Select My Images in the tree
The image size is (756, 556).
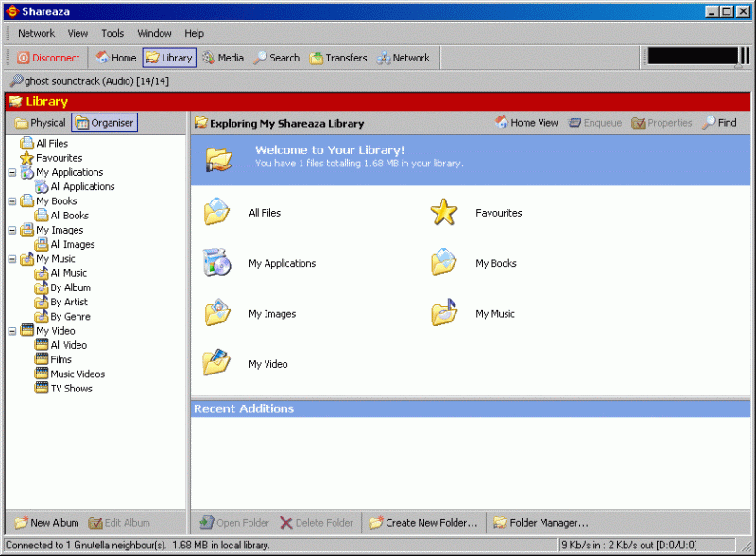click(52, 230)
